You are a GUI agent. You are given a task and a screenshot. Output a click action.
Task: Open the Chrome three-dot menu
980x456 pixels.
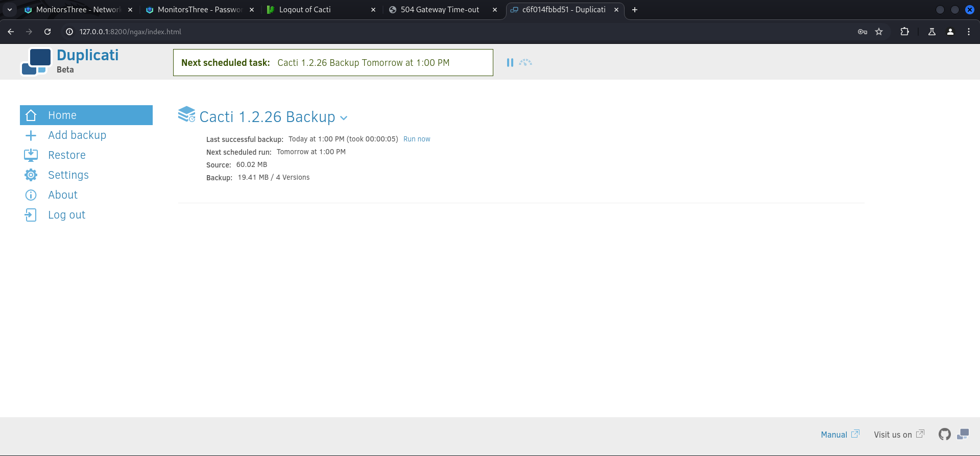(969, 32)
